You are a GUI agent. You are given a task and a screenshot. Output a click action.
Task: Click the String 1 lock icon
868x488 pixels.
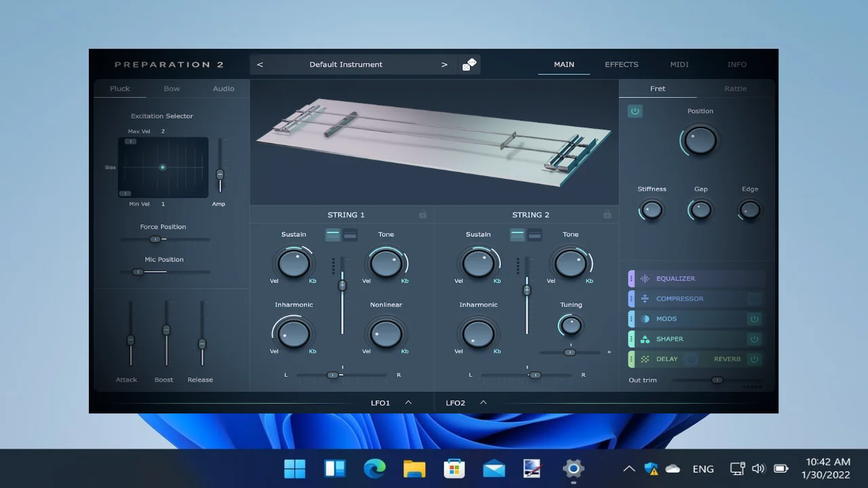click(x=422, y=215)
